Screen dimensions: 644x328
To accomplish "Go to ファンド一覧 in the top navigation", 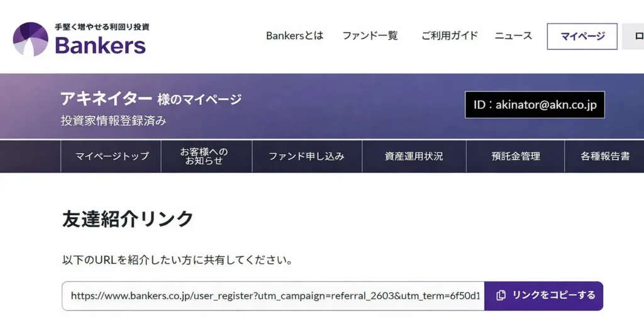I will tap(370, 36).
